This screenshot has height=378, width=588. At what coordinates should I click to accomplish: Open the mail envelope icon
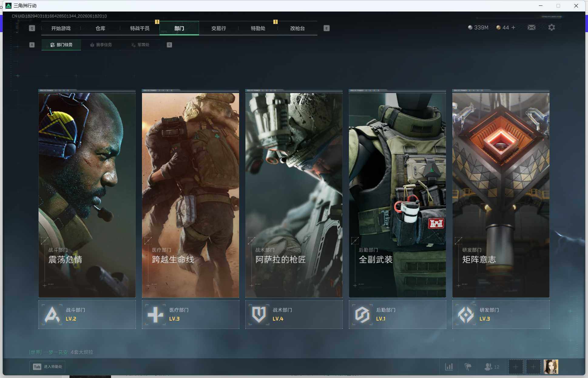pyautogui.click(x=531, y=28)
